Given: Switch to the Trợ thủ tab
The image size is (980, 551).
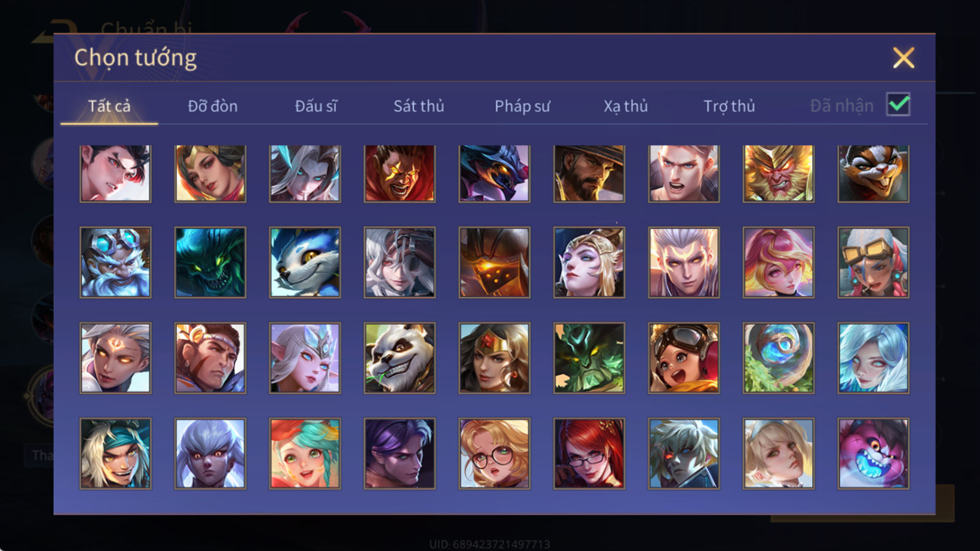Looking at the screenshot, I should [x=729, y=106].
